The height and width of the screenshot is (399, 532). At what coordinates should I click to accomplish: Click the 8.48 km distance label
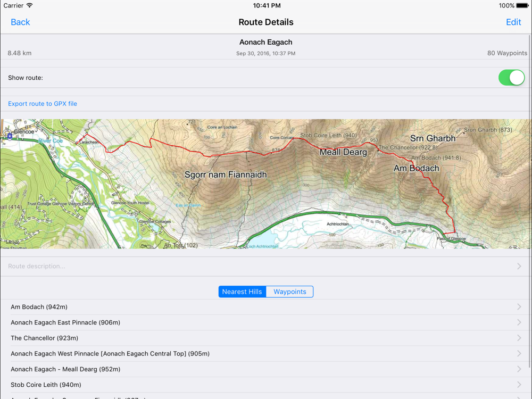tap(20, 53)
